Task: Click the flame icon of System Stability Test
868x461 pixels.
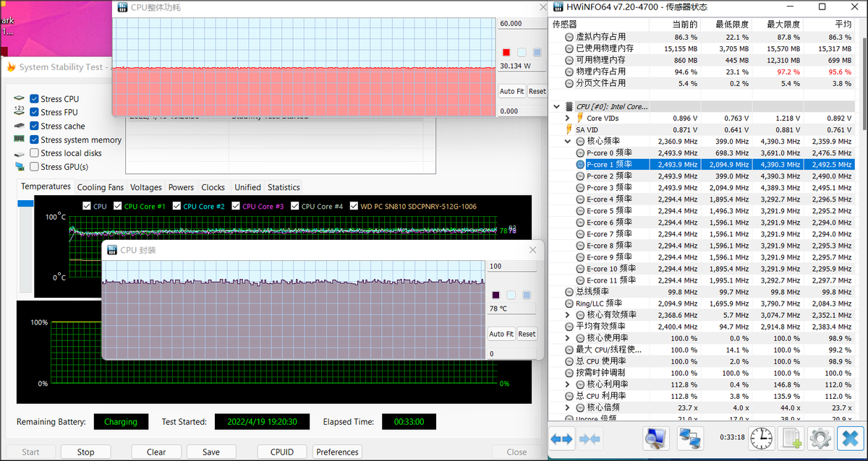Action: tap(11, 67)
